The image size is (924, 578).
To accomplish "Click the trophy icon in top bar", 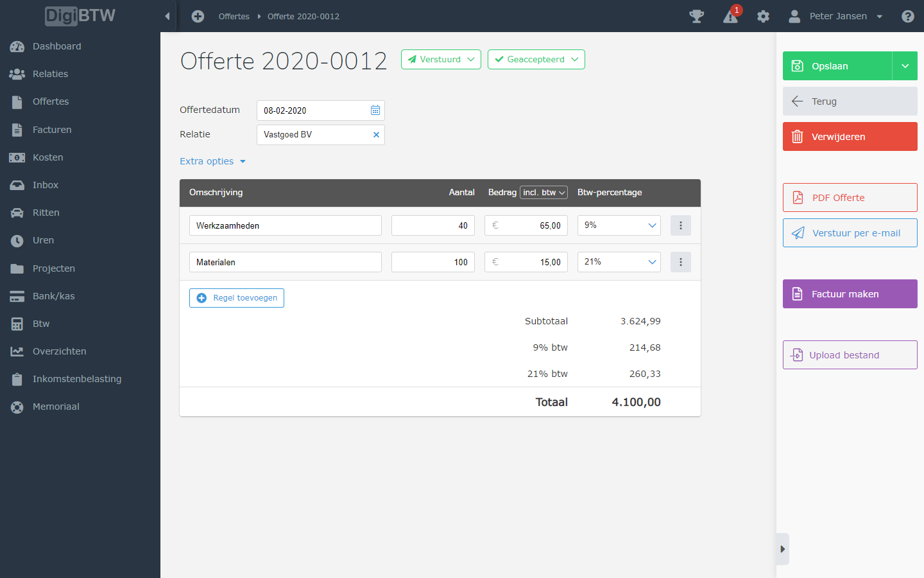I will 696,16.
